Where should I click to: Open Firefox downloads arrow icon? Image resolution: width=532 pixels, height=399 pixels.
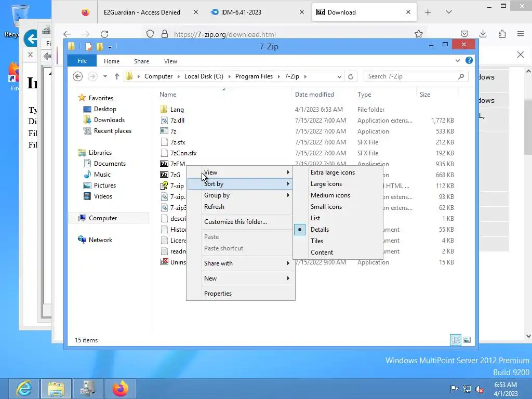(483, 34)
